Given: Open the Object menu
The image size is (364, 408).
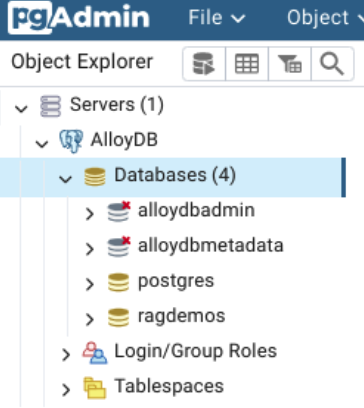Looking at the screenshot, I should [325, 17].
